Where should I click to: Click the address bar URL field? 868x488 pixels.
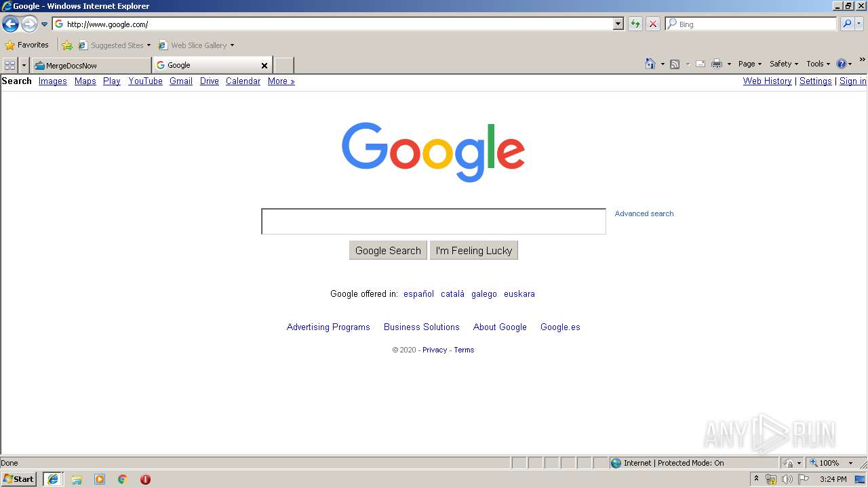coord(332,24)
